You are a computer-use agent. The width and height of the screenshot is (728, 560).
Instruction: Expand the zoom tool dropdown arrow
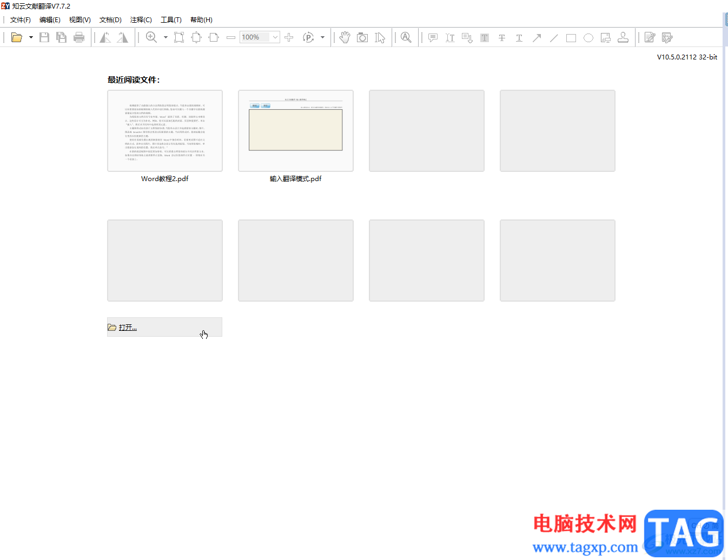click(166, 37)
